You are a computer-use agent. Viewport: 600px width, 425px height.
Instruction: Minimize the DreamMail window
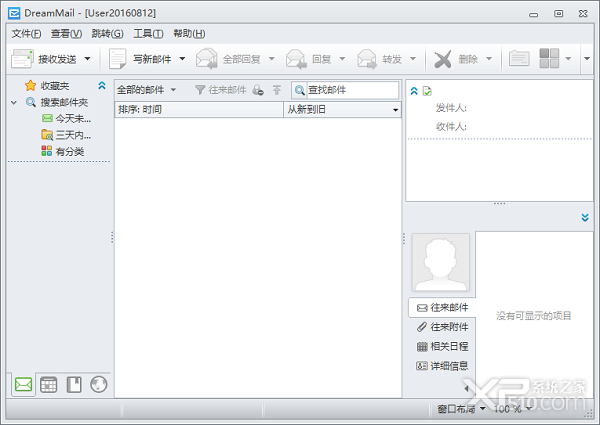tap(534, 14)
